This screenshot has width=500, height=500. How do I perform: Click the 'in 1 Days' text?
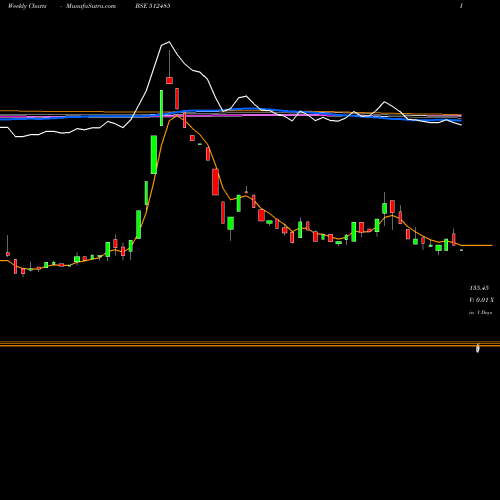(480, 313)
